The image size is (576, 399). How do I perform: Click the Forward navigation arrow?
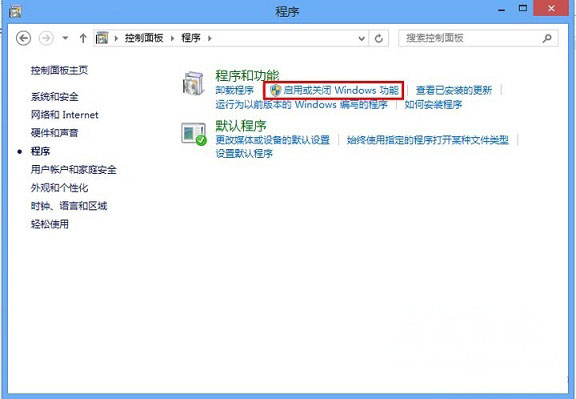[46, 38]
